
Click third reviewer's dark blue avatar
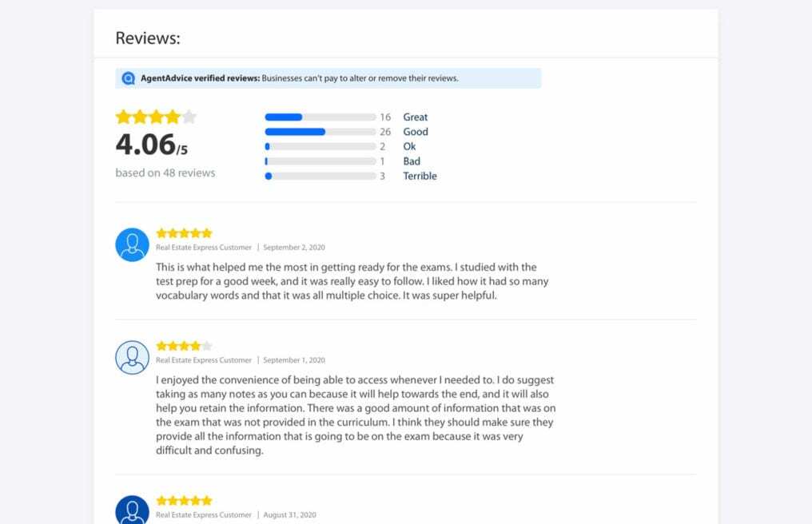tap(132, 510)
